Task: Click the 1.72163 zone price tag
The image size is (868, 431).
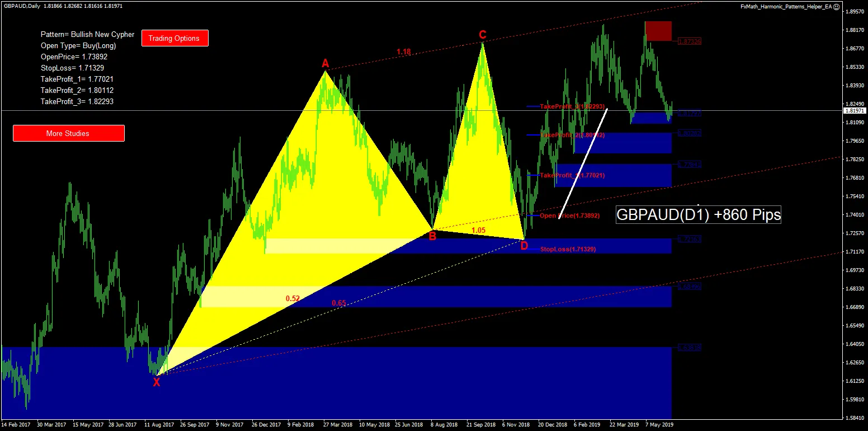Action: [690, 239]
